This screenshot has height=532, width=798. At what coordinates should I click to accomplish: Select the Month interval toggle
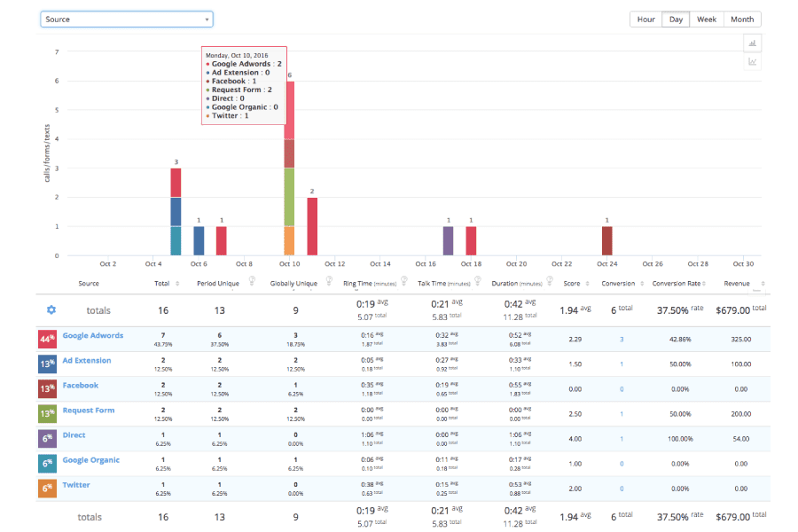(742, 20)
